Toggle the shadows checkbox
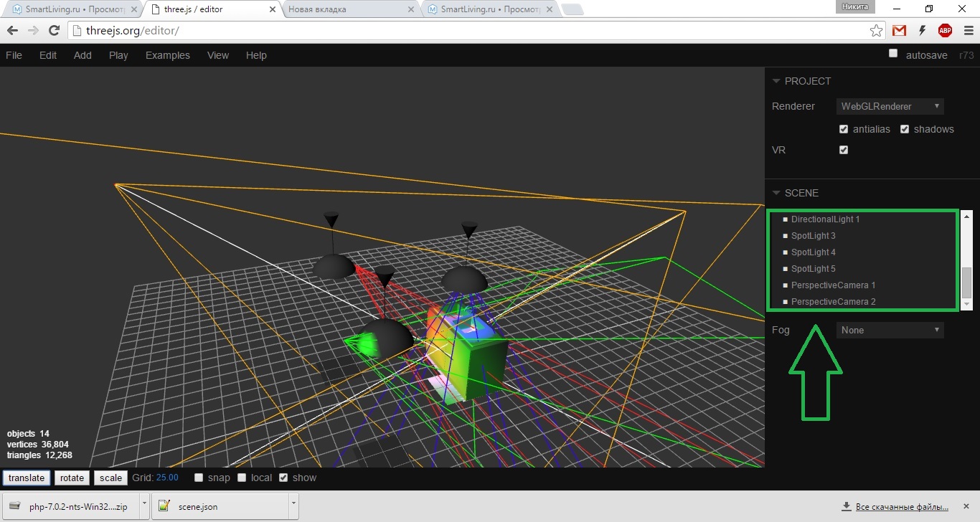Viewport: 980px width, 522px height. point(905,129)
